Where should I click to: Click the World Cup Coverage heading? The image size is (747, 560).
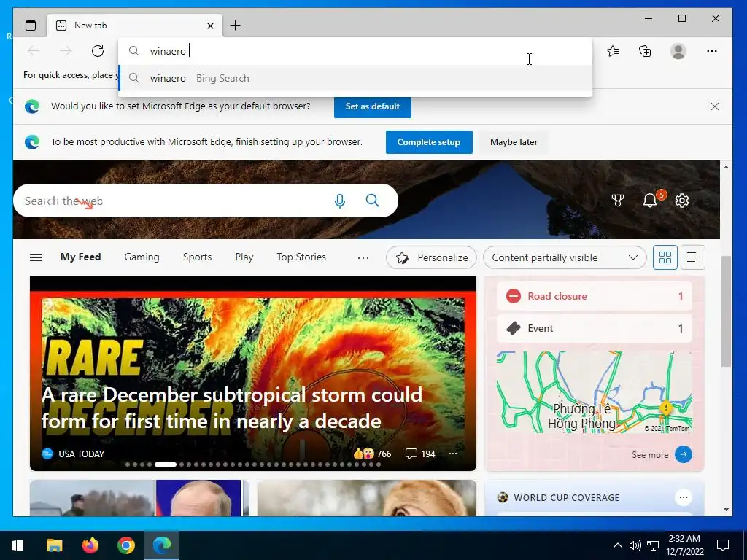click(x=566, y=497)
